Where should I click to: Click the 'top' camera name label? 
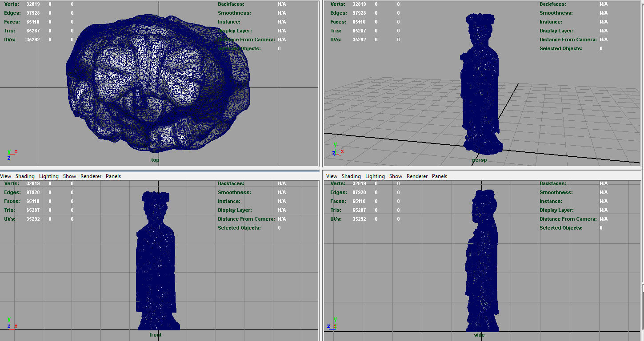click(155, 160)
